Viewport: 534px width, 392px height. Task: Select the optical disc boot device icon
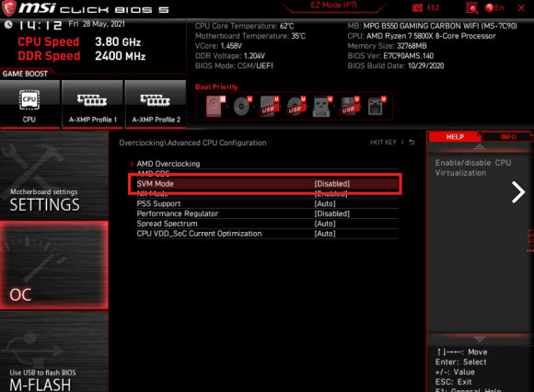(242, 106)
